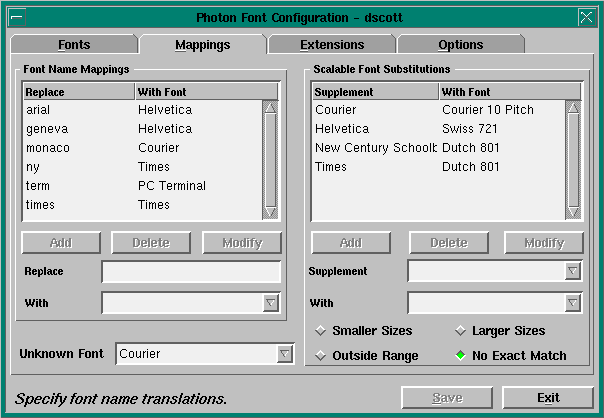Image resolution: width=604 pixels, height=418 pixels.
Task: Click the Replace text input field
Action: pyautogui.click(x=191, y=272)
